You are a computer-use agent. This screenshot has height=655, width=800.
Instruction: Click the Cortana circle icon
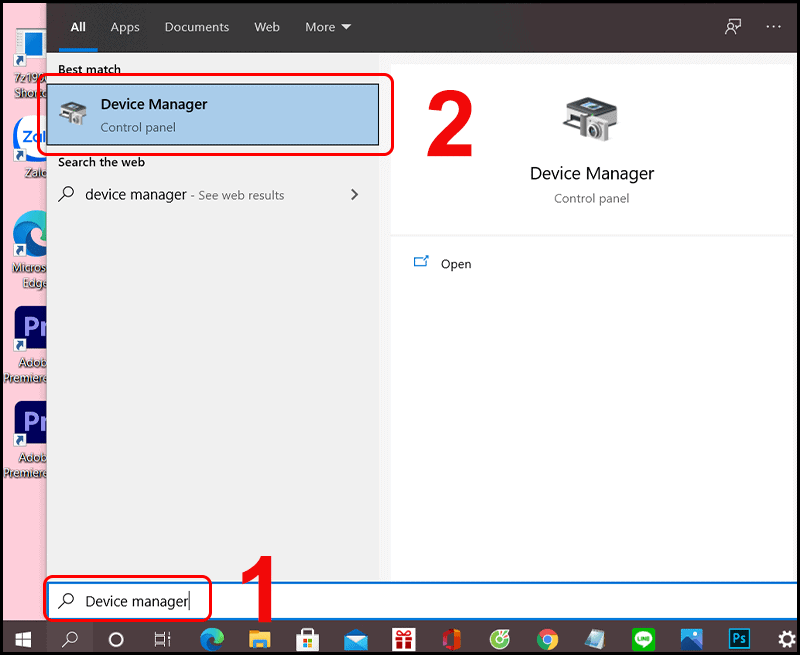pos(116,638)
